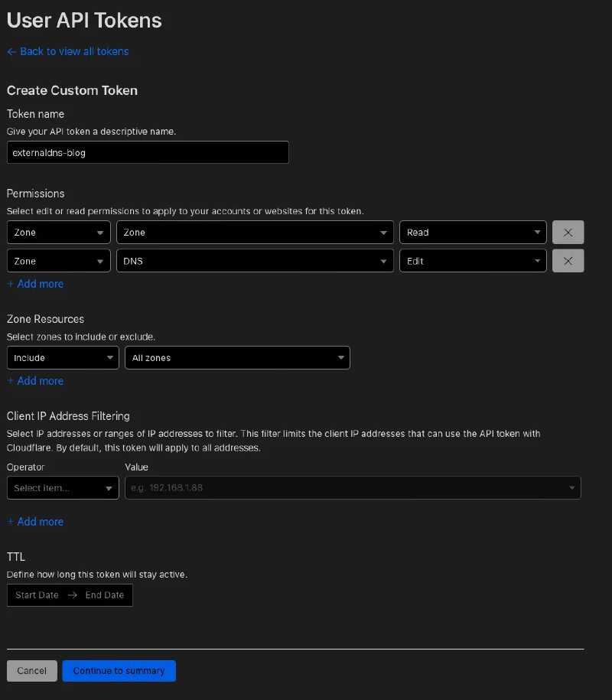Click the IP address Value field
Viewport: 612px width, 700px height.
pyautogui.click(x=353, y=487)
